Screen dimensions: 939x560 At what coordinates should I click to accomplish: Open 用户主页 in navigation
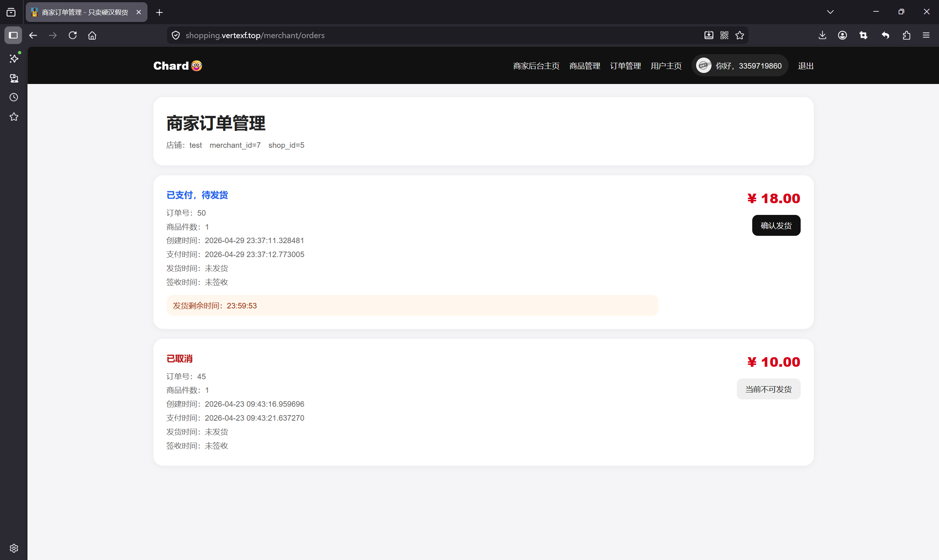[666, 66]
